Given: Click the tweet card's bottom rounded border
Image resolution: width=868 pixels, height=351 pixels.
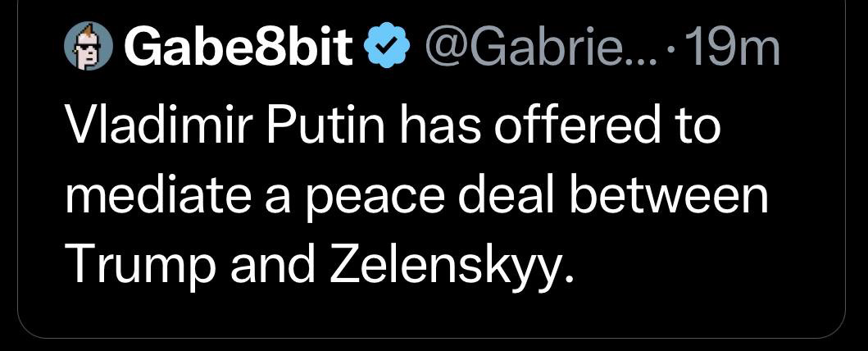Looking at the screenshot, I should 433,337.
